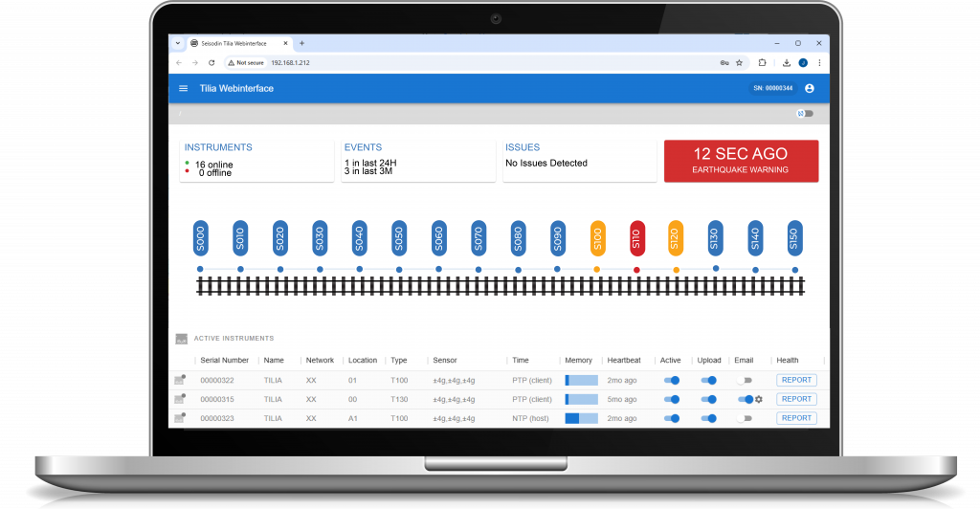Select station marker S150
This screenshot has width=980, height=509.
tap(794, 238)
